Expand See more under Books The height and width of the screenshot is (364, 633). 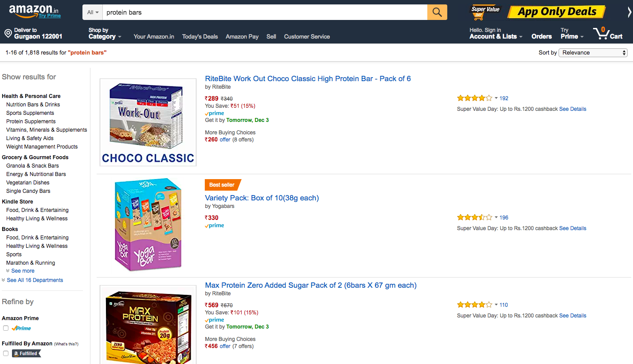(x=23, y=271)
